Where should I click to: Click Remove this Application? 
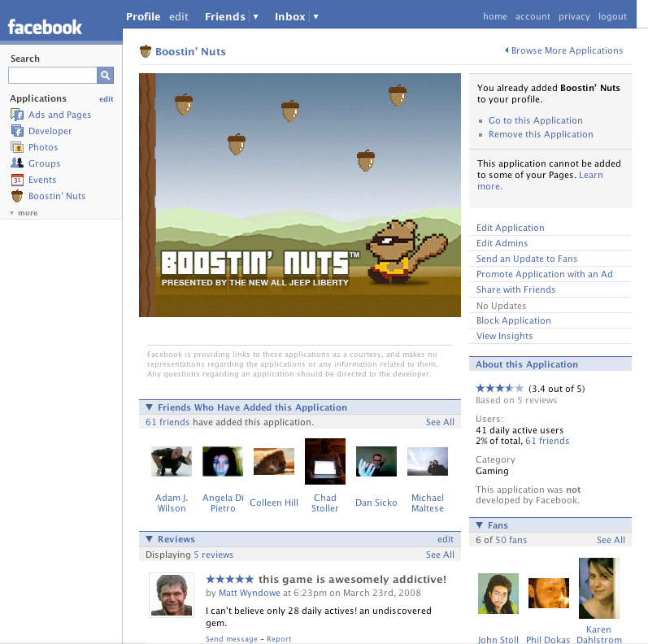[x=541, y=134]
